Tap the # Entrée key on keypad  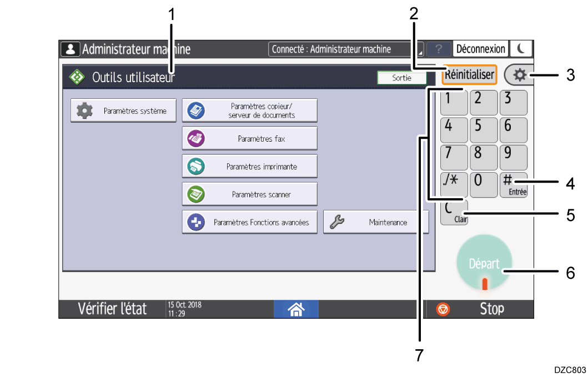513,185
